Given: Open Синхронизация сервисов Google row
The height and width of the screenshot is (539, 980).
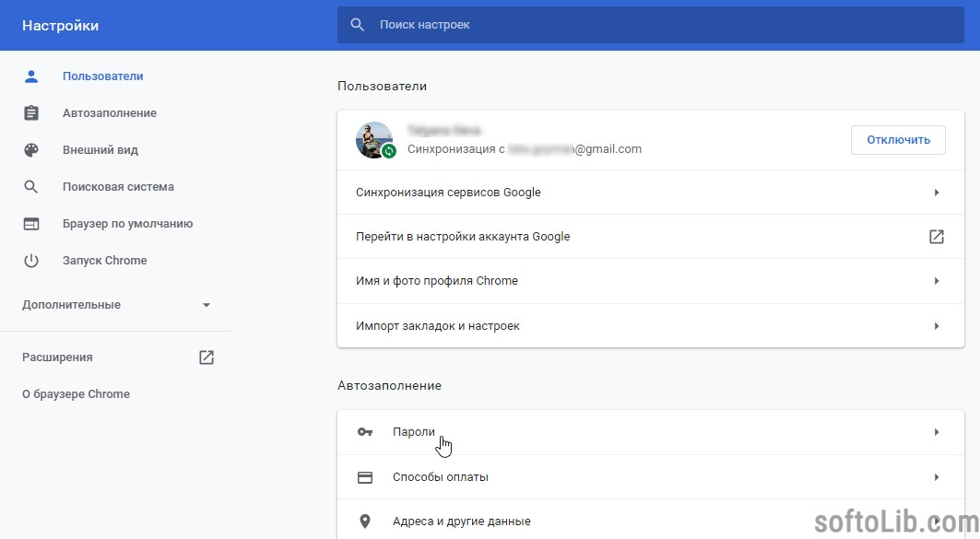Looking at the screenshot, I should click(x=651, y=193).
